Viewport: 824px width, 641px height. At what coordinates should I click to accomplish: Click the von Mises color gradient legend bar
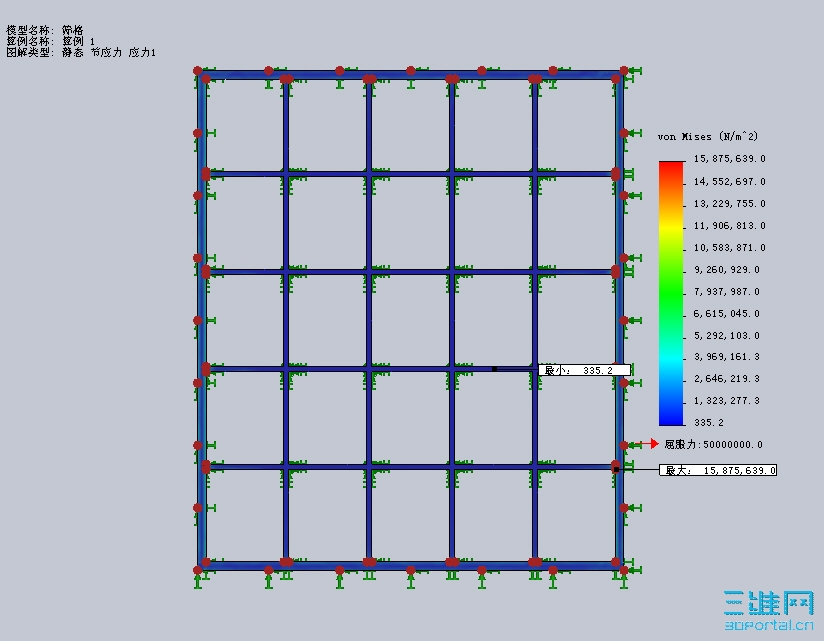(x=672, y=293)
